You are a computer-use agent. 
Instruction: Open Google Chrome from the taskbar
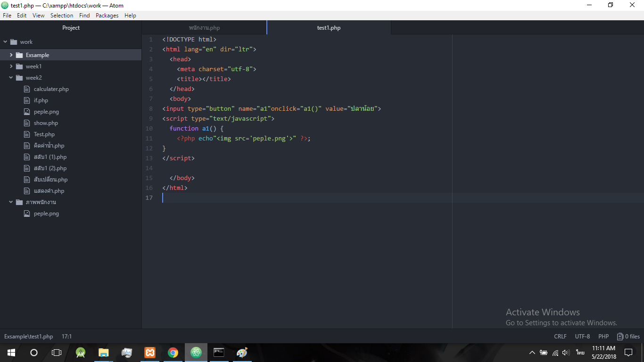pos(173,353)
